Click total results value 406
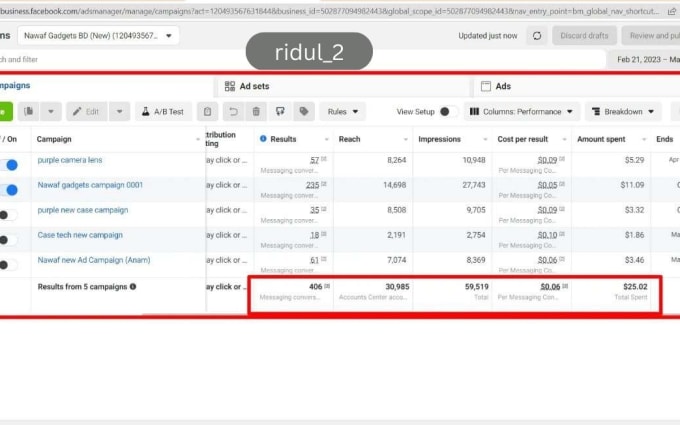This screenshot has width=680, height=425. tap(316, 286)
